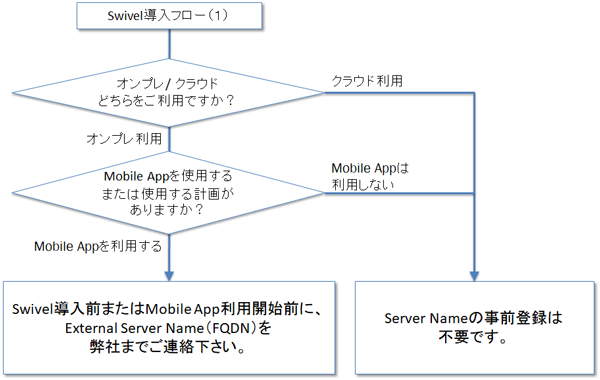Click the connector line below the title box
The image size is (600, 380).
point(169,44)
